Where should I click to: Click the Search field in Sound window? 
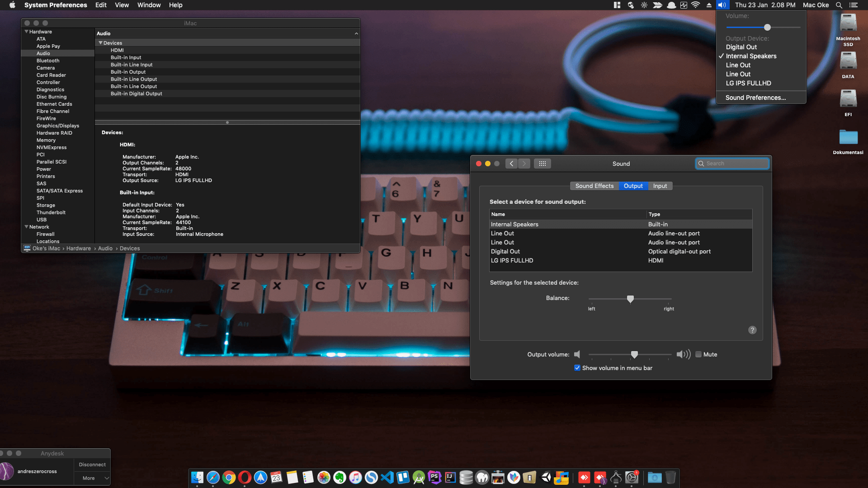pos(732,164)
